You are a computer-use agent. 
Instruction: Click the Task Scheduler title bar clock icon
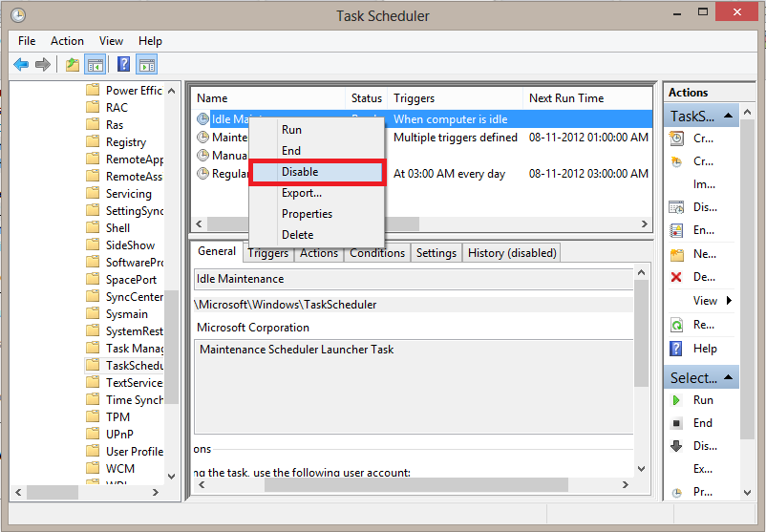coord(18,15)
